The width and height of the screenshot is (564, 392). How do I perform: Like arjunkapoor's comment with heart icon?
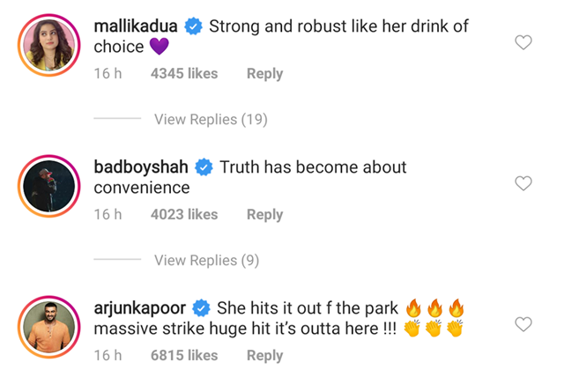coord(523,324)
